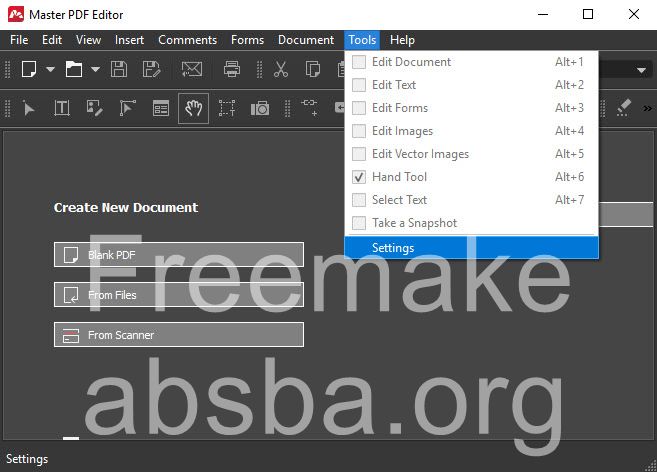Click the window resize grip in the corner
The width and height of the screenshot is (657, 472).
pyautogui.click(x=651, y=466)
